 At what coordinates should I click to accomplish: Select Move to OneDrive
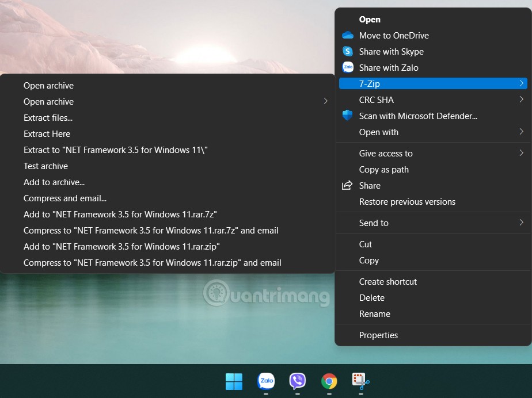tap(433, 35)
